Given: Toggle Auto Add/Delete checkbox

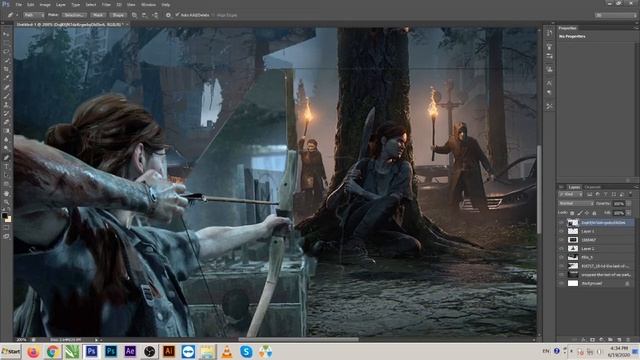Looking at the screenshot, I should 178,15.
